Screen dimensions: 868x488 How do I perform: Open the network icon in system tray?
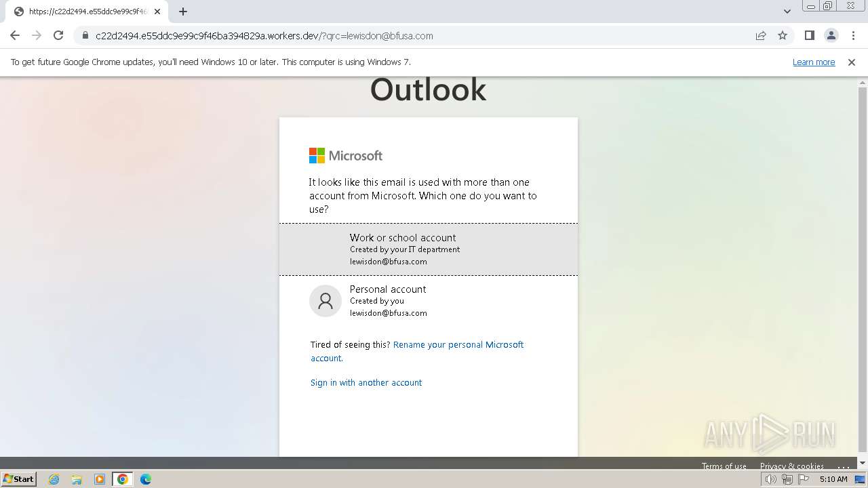point(787,479)
